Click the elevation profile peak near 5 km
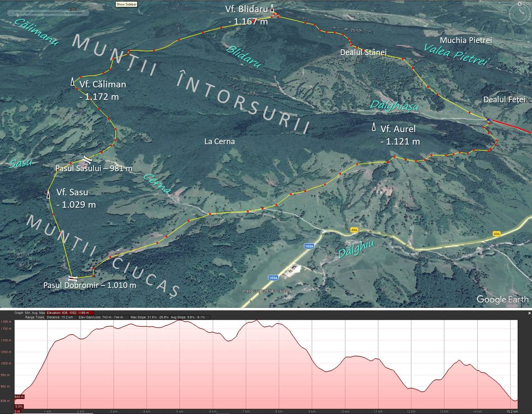The height and width of the screenshot is (414, 532). pos(180,320)
